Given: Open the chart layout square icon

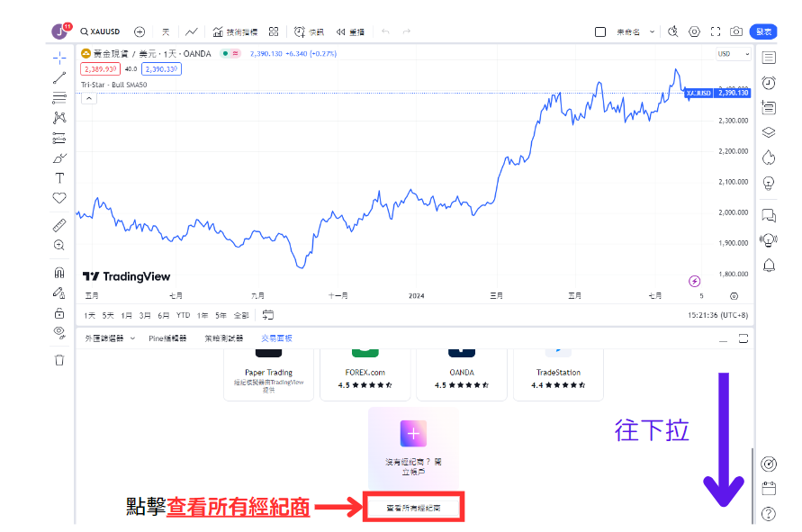Looking at the screenshot, I should point(600,32).
